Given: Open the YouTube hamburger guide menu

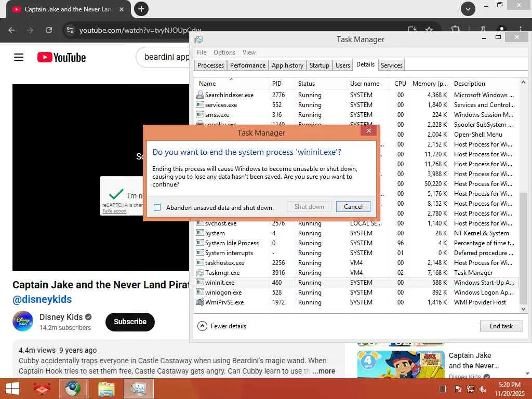Looking at the screenshot, I should pos(19,57).
